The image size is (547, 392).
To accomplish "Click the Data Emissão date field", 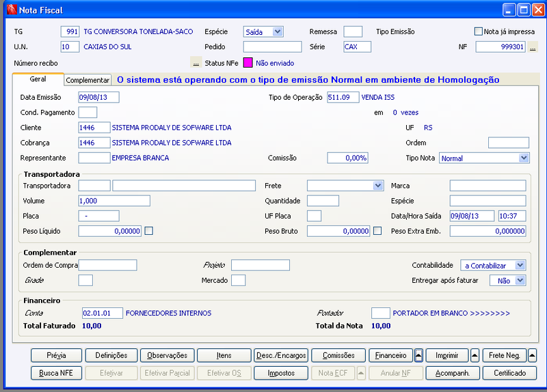I will (98, 97).
